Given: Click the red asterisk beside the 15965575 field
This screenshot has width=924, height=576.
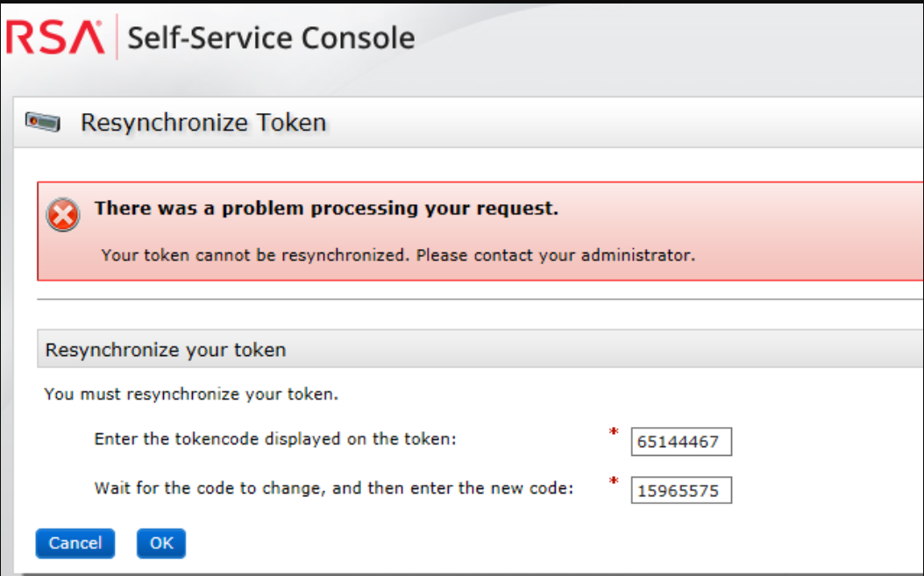Looking at the screenshot, I should pyautogui.click(x=614, y=482).
